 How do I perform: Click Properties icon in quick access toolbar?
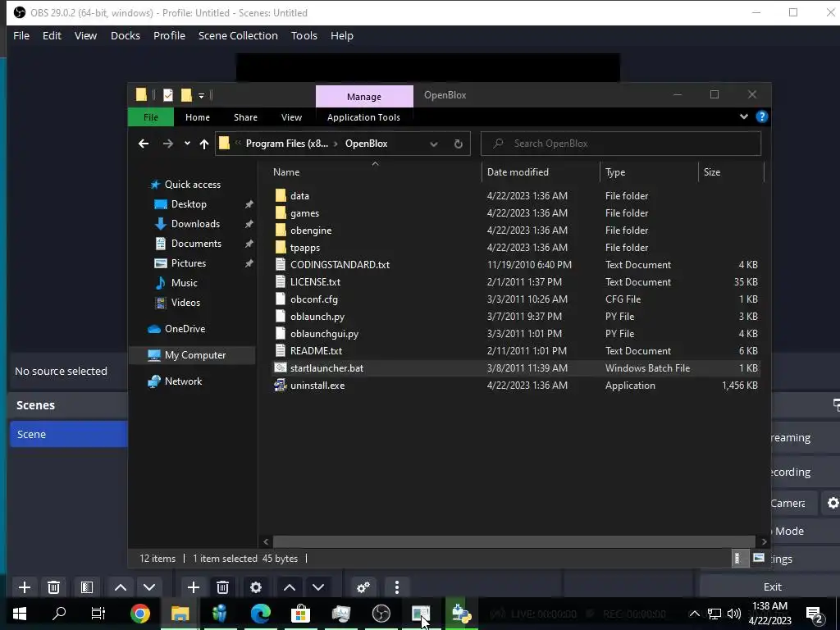tap(167, 95)
